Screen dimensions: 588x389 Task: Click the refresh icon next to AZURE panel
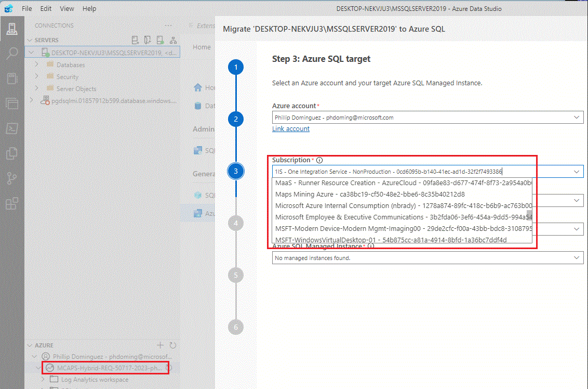click(x=172, y=345)
